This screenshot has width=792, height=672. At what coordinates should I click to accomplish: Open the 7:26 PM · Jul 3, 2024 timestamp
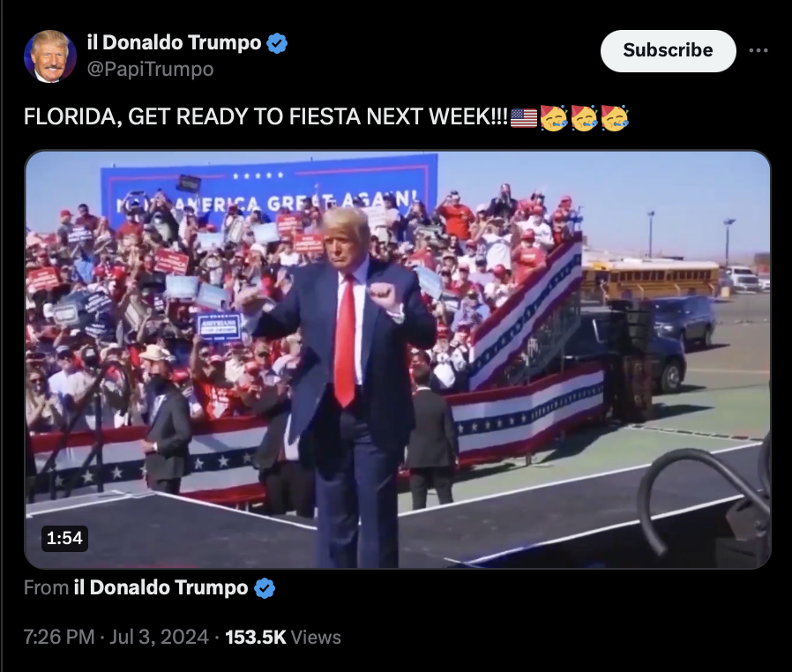pos(116,637)
